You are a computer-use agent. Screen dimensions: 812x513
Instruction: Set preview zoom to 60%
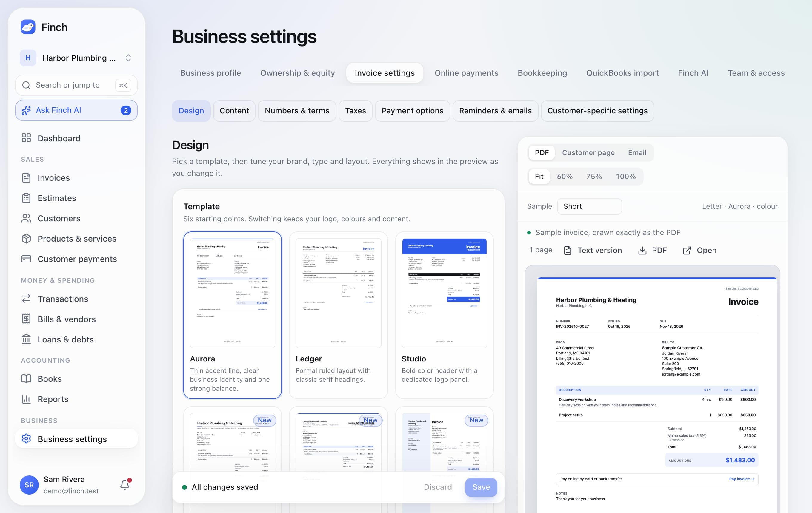[x=565, y=177]
